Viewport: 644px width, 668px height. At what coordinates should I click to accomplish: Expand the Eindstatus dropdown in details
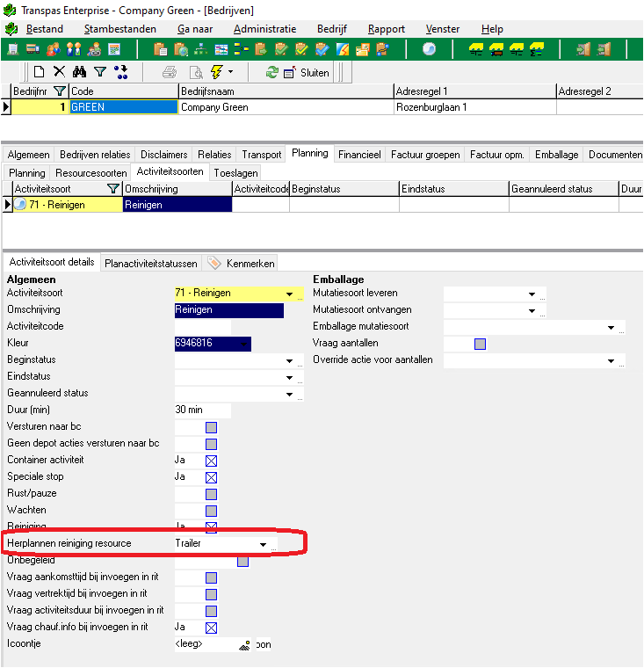pyautogui.click(x=289, y=377)
